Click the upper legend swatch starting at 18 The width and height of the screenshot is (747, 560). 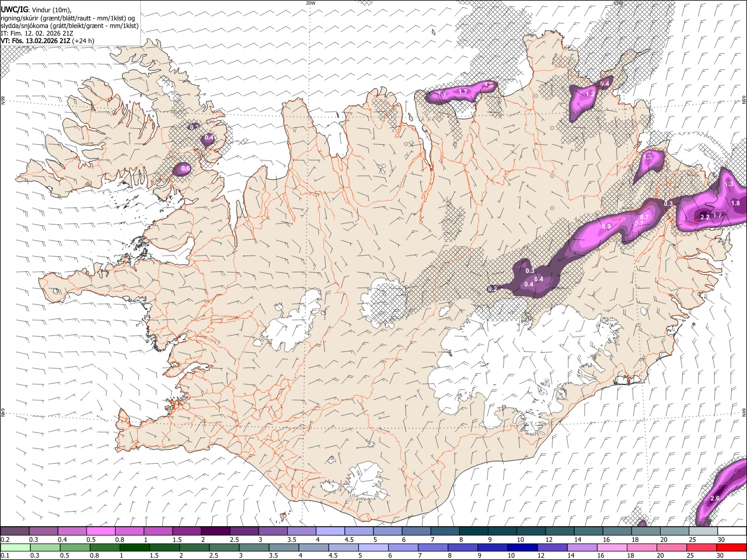point(645,531)
